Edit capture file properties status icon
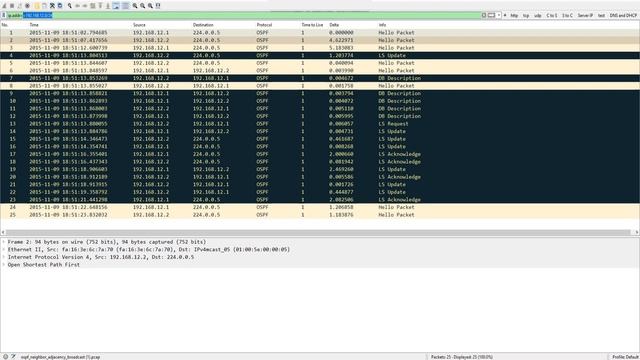Screen dimensions: 640x360 (13, 357)
